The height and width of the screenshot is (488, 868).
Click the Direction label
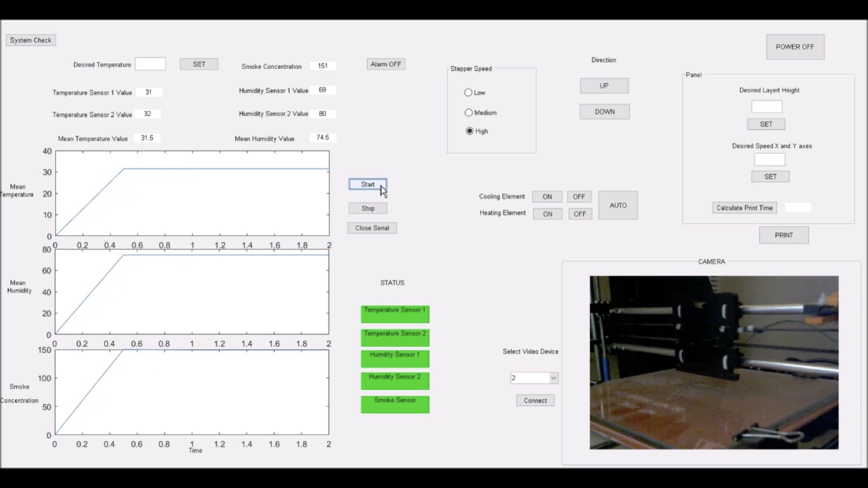(x=604, y=60)
